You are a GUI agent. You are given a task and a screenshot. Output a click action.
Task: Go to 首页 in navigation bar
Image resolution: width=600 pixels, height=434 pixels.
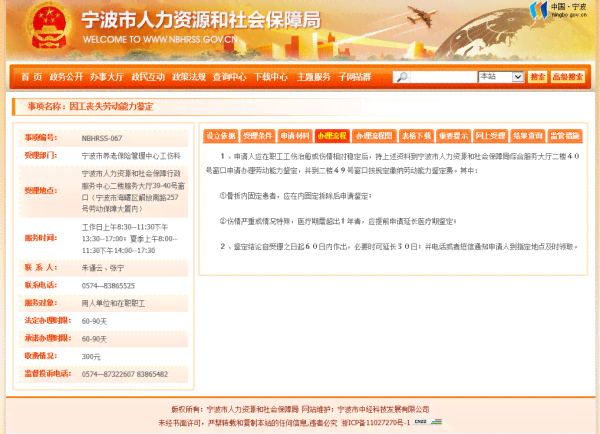pos(31,77)
